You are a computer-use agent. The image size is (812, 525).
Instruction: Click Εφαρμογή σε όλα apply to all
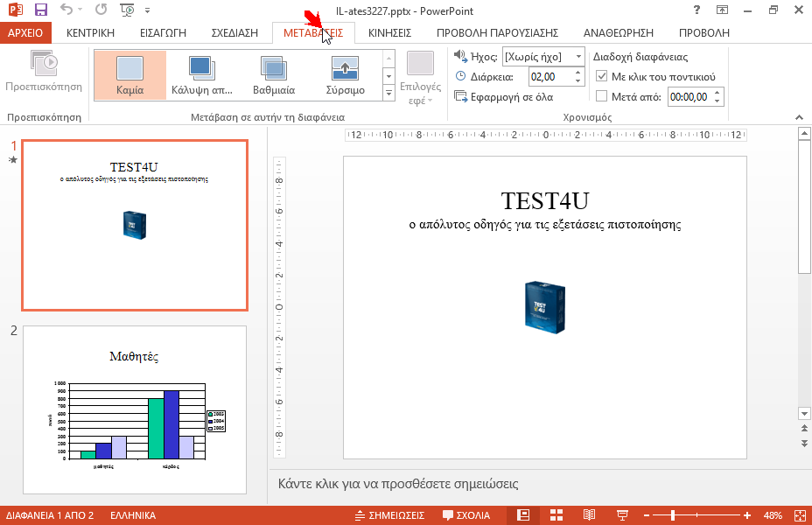pos(503,97)
